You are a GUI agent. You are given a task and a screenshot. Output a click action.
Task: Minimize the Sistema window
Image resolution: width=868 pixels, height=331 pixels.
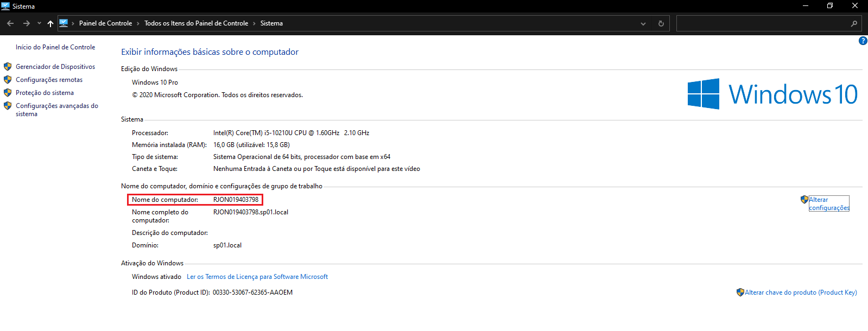(806, 6)
